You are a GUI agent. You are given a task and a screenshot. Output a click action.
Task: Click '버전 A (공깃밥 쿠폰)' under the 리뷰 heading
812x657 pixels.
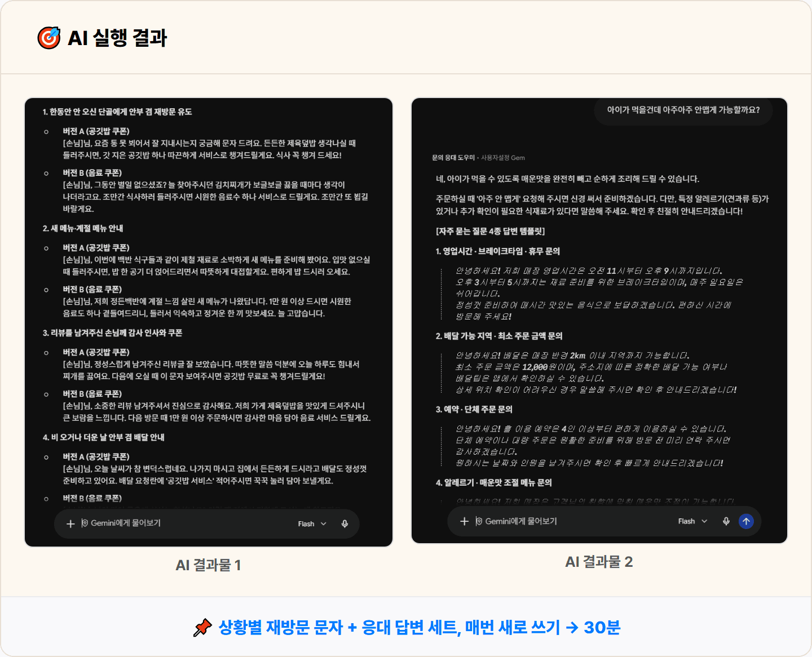96,352
